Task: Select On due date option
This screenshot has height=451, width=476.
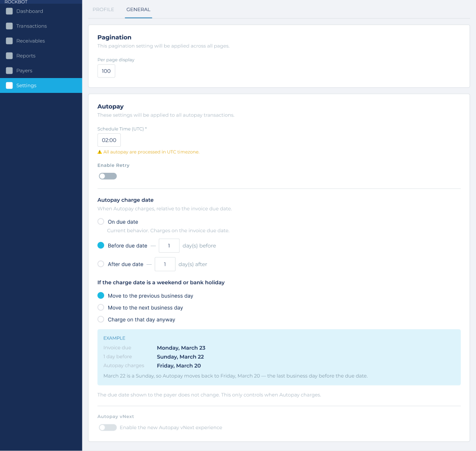Action: [x=101, y=222]
